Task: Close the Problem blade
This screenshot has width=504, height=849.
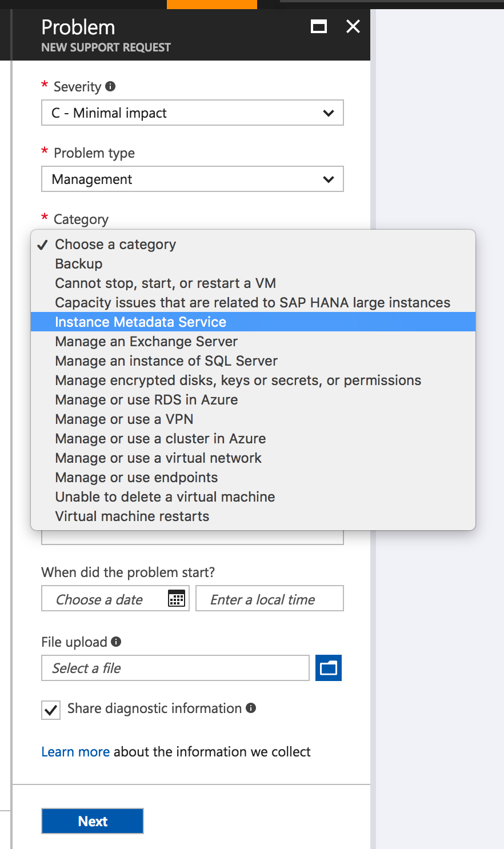Action: pos(353,26)
